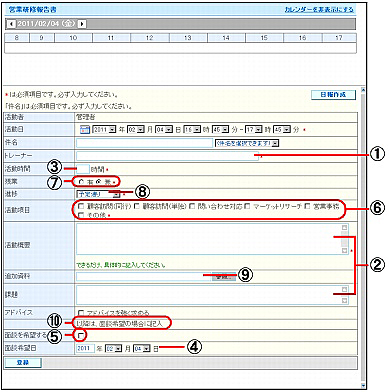Screen dimensions: 389x392
Task: Click the page scrollbar up arrow
Action: click(363, 90)
